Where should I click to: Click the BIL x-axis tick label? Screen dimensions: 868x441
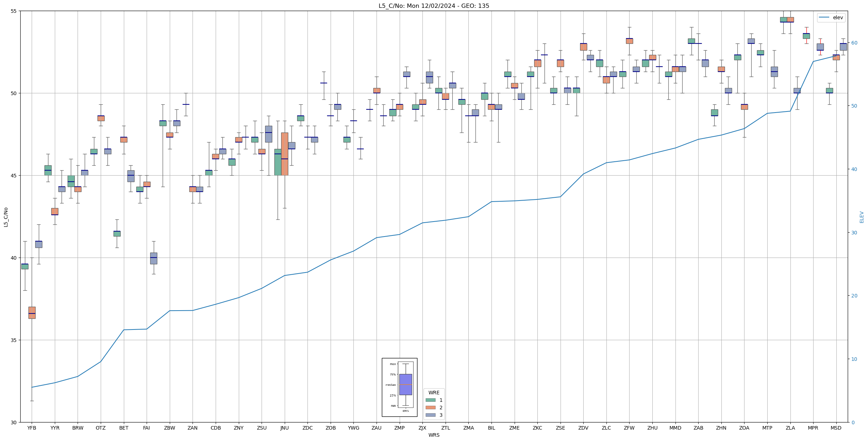tap(491, 428)
